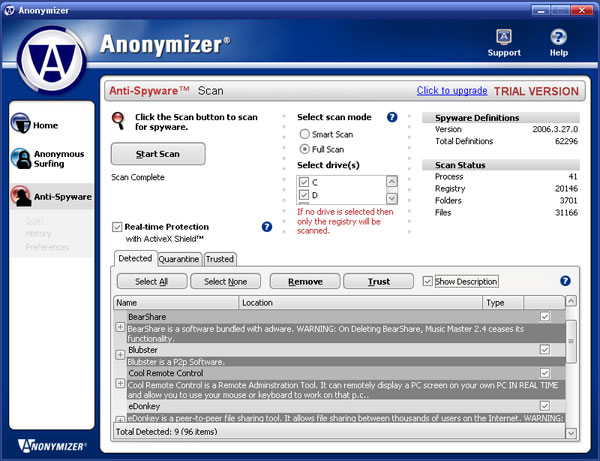Switch to the Quarantine tab
This screenshot has width=600, height=461.
tap(179, 259)
